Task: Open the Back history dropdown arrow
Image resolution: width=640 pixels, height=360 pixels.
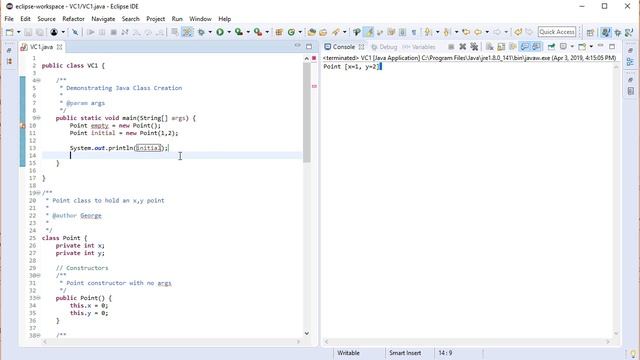Action: 487,32
